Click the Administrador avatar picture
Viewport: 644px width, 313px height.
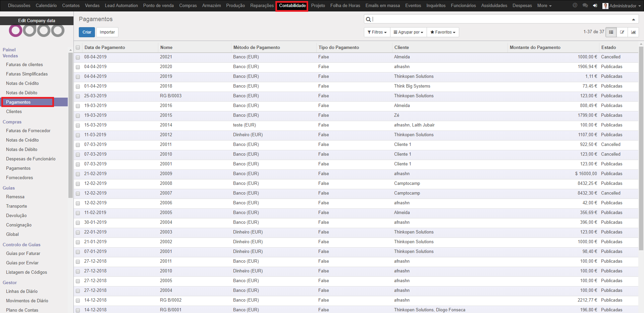pyautogui.click(x=605, y=6)
